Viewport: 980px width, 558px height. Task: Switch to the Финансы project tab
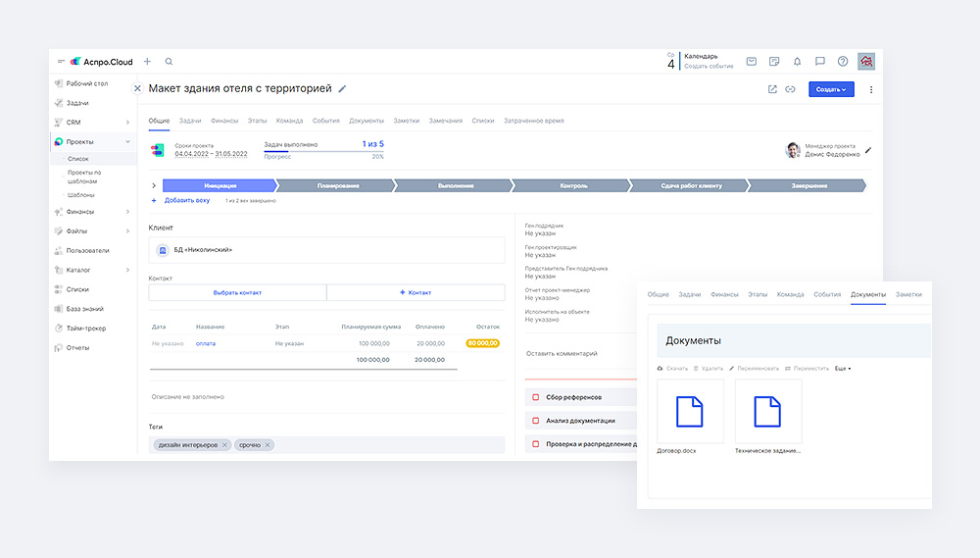pyautogui.click(x=223, y=121)
